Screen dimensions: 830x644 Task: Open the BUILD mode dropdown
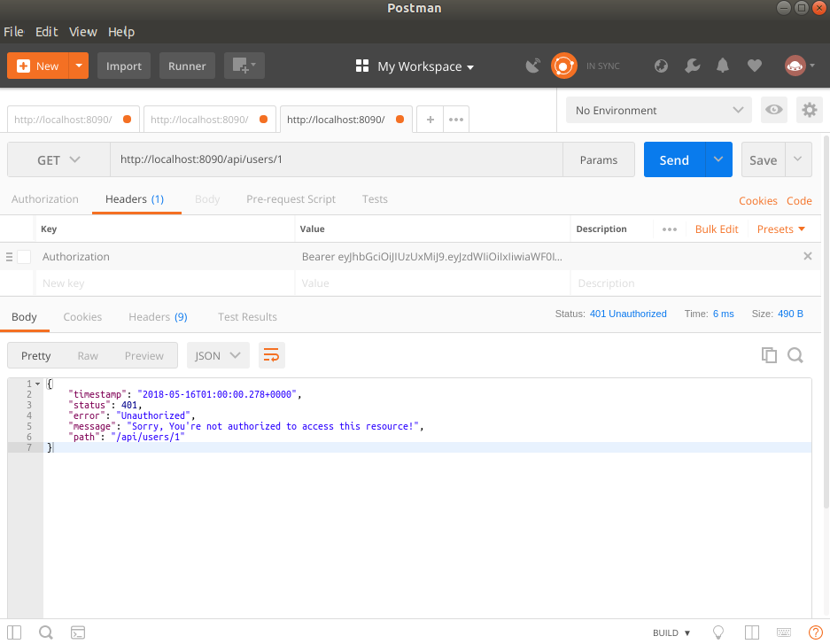[x=671, y=632]
